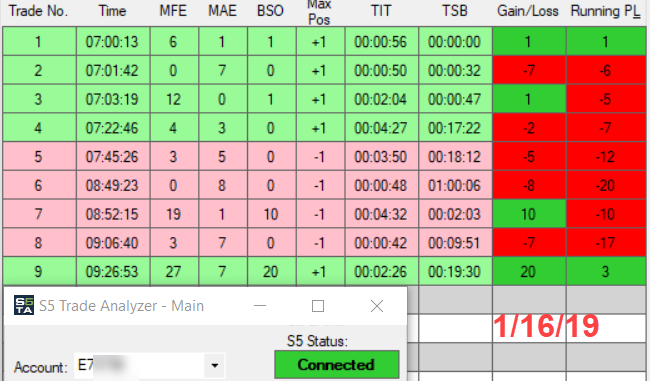Click the Gain/Loss column header
This screenshot has width=650, height=381.
[x=528, y=11]
